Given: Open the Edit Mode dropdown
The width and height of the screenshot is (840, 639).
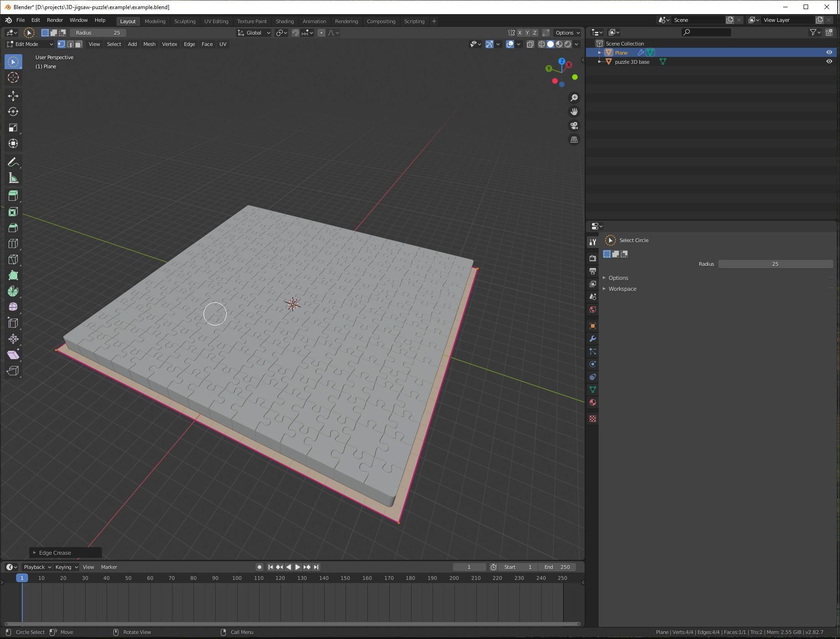Looking at the screenshot, I should (x=30, y=44).
